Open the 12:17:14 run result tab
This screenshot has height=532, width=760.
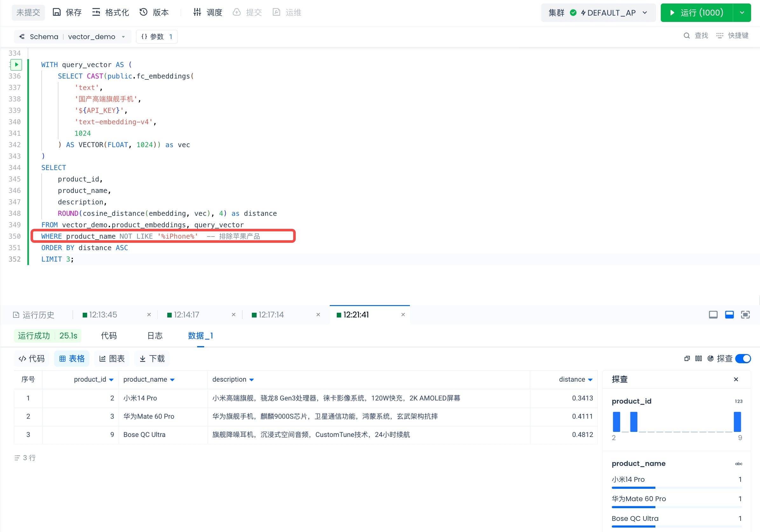(271, 315)
